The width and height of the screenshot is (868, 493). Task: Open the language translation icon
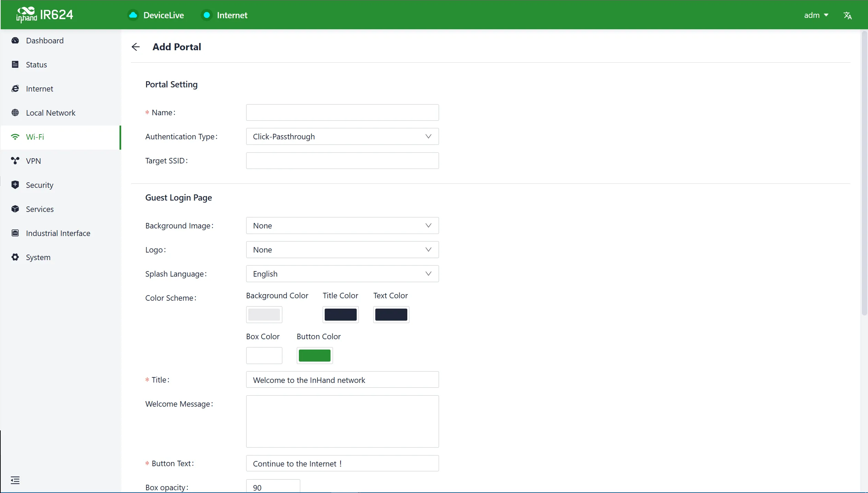pyautogui.click(x=847, y=15)
